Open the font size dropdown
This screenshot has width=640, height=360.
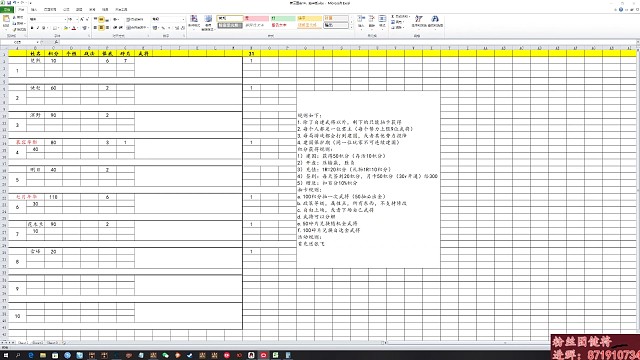click(x=77, y=19)
